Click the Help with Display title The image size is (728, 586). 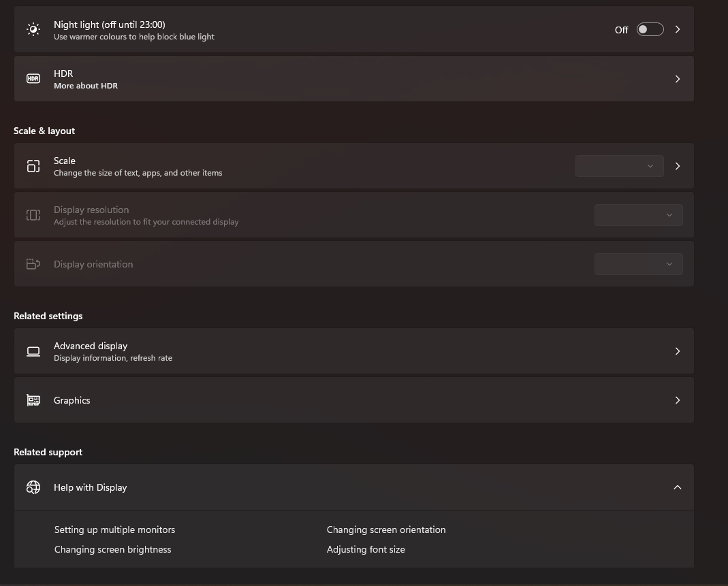pyautogui.click(x=91, y=487)
